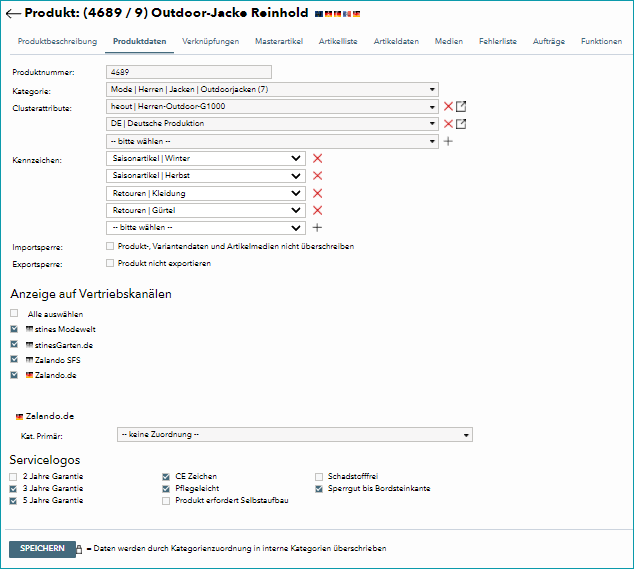The height and width of the screenshot is (569, 634).
Task: Remove the heout Herren-Outdoor-G1000 cluster attribute
Action: 448,106
